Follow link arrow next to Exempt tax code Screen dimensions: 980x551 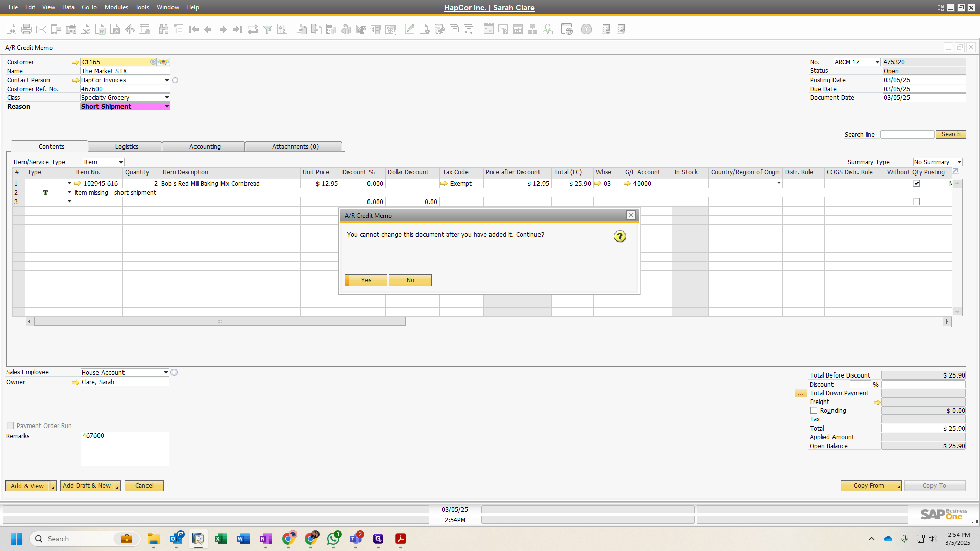(444, 184)
